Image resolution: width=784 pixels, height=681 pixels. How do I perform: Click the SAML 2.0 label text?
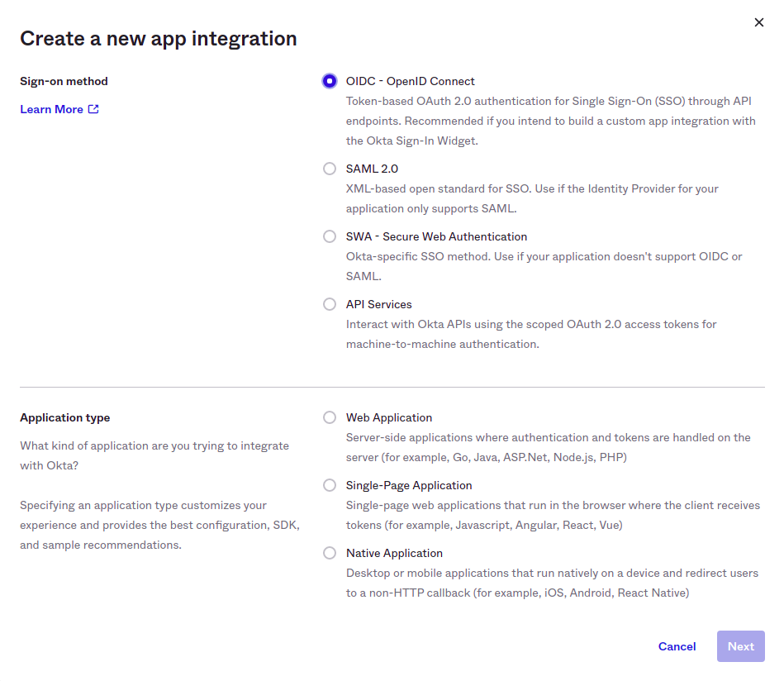point(372,169)
